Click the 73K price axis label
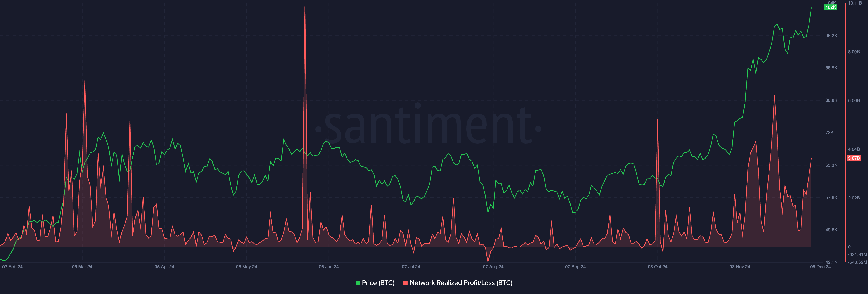This screenshot has height=294, width=868. click(829, 133)
